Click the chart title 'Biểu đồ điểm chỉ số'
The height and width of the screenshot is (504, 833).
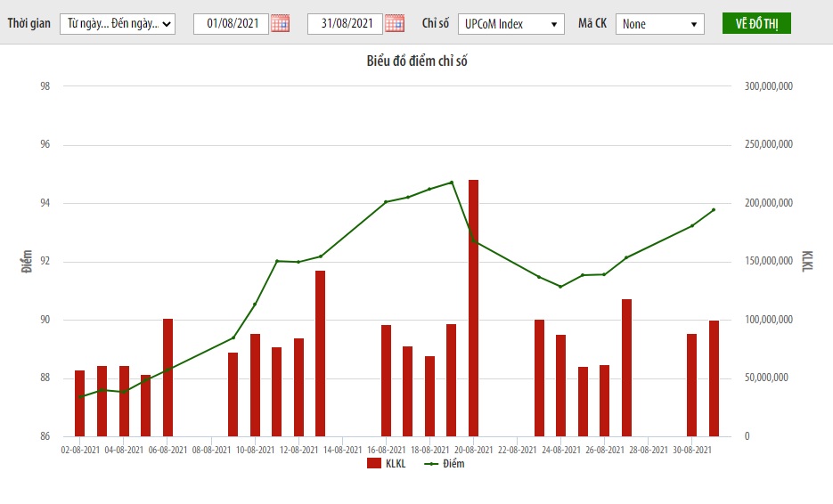pyautogui.click(x=417, y=61)
